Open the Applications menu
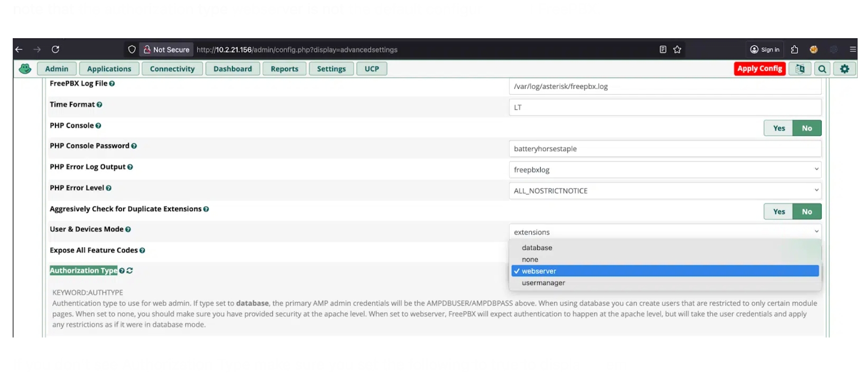The height and width of the screenshot is (380, 868). click(x=109, y=69)
